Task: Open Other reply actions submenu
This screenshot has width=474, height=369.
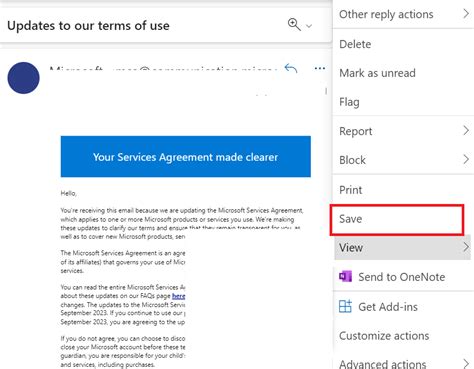Action: [403, 14]
